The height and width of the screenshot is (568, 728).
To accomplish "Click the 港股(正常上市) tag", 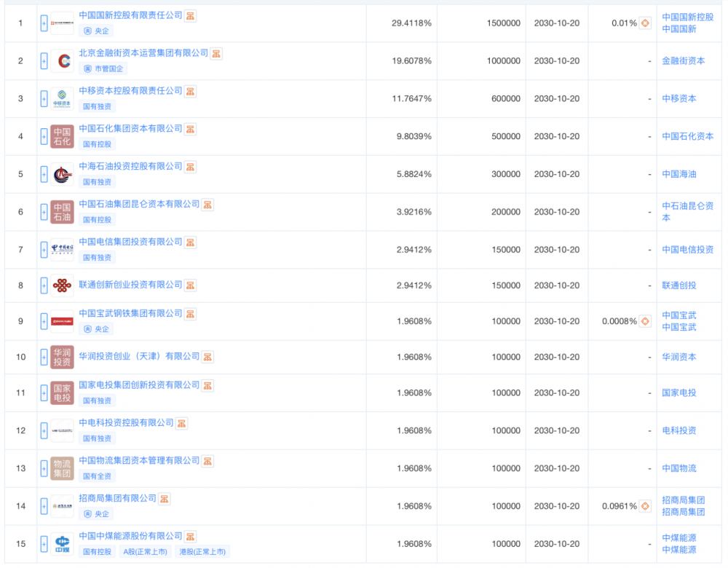I will coord(202,552).
